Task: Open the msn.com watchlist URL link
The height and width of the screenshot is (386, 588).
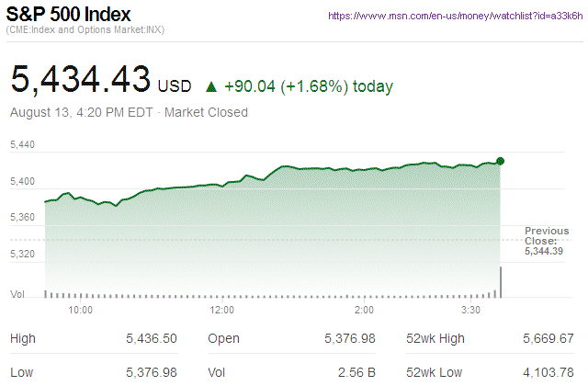Action: pos(455,16)
